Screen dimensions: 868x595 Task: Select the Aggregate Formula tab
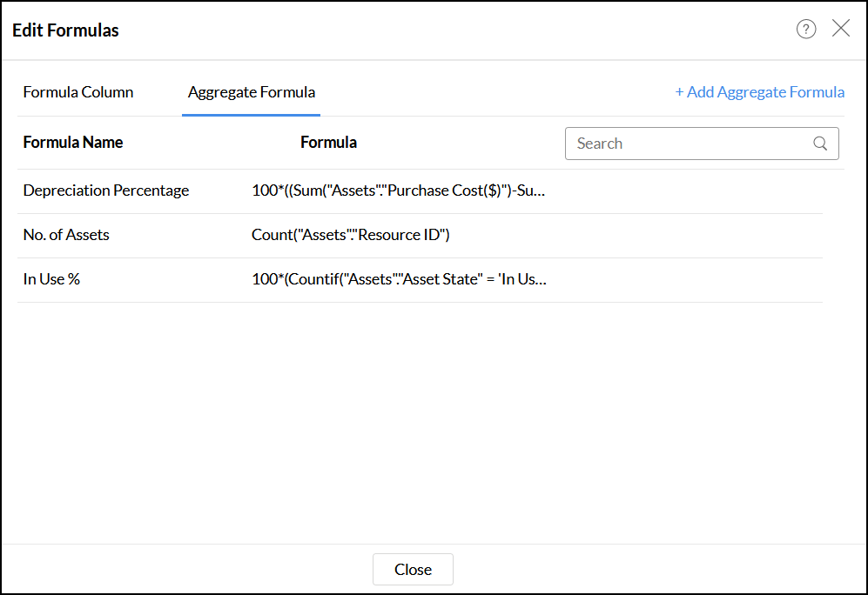[x=252, y=92]
